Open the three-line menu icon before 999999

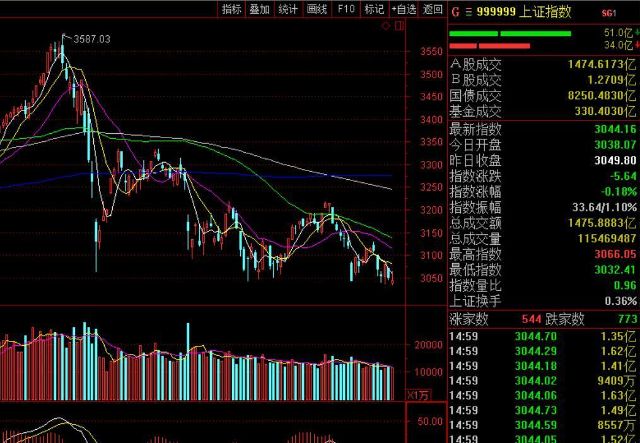[469, 12]
